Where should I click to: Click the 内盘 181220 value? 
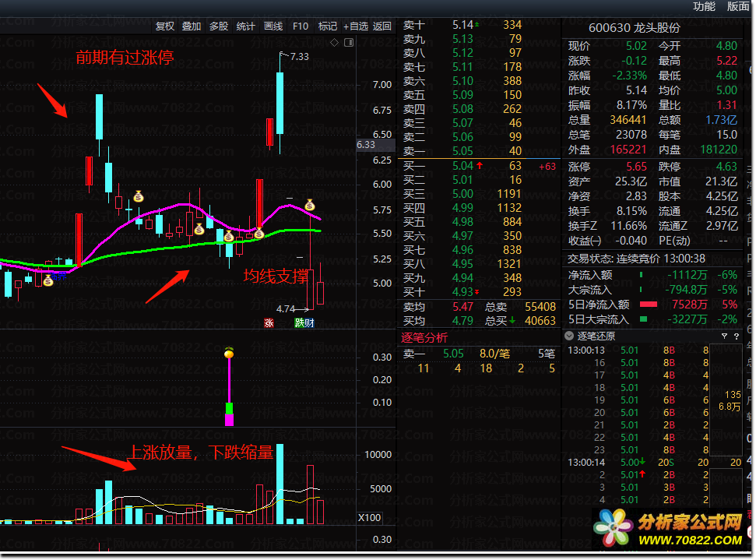point(719,150)
